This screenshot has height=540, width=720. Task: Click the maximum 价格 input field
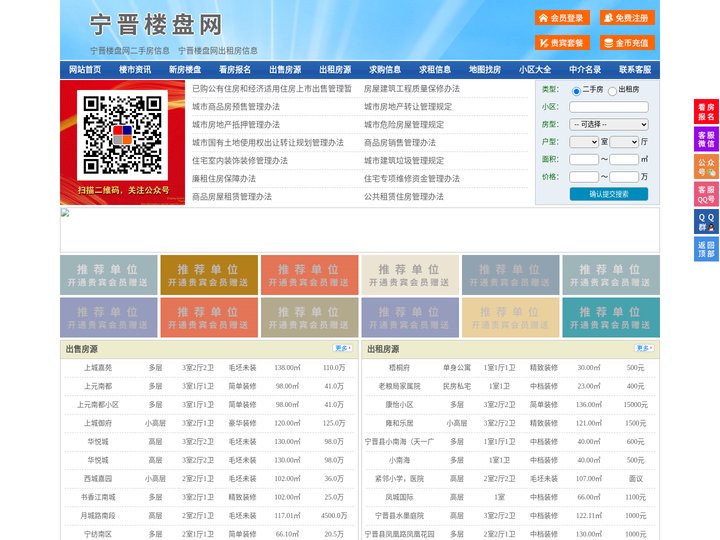point(624,177)
